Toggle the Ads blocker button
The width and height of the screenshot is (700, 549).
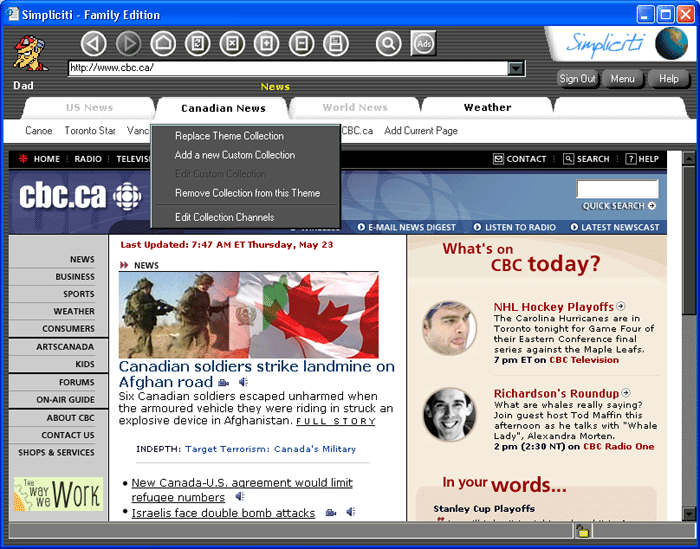coord(423,43)
